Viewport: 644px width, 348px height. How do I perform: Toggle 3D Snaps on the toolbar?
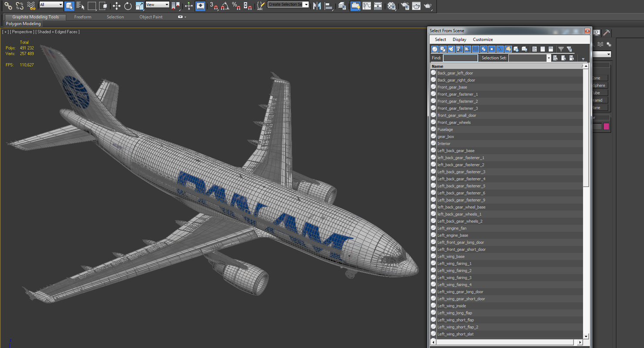214,6
